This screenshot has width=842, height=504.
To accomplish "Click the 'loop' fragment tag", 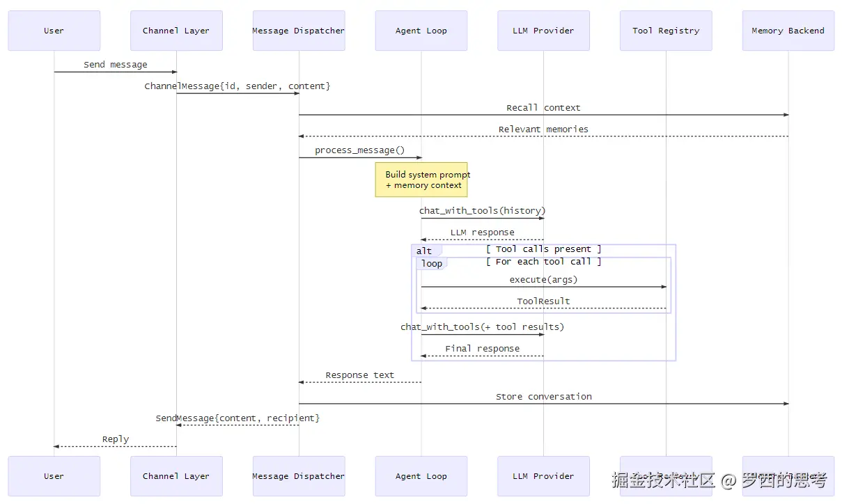I will tap(432, 263).
